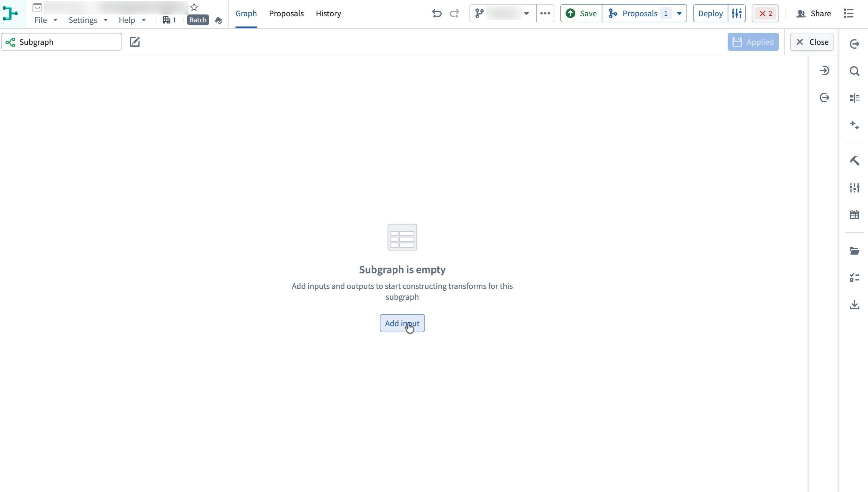Expand the Help menu
Screen dimensions: 868x492
(132, 20)
